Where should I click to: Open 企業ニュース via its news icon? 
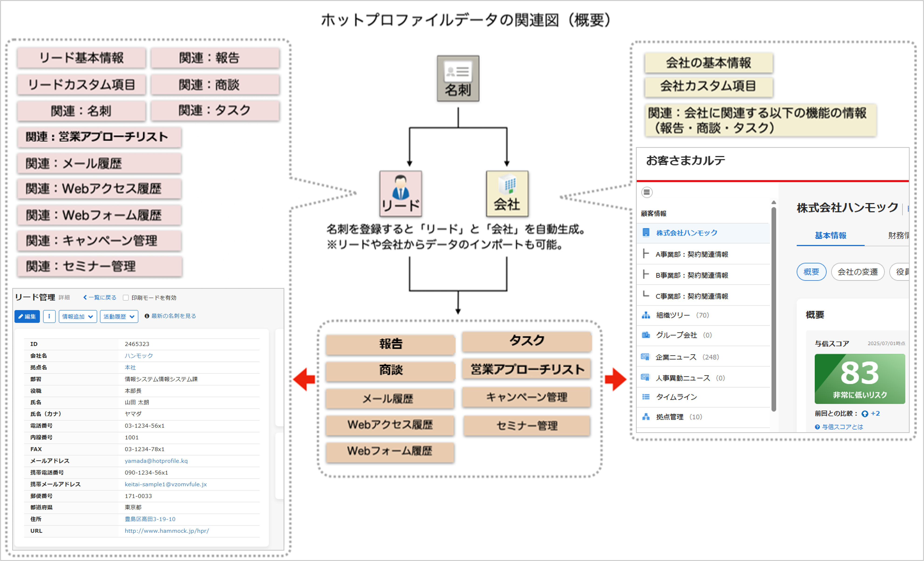point(646,357)
